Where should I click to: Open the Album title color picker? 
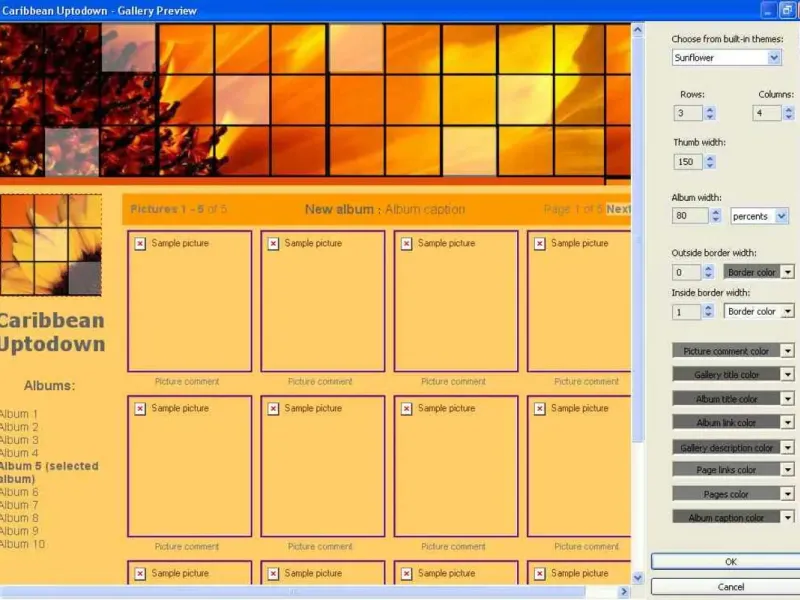(733, 398)
